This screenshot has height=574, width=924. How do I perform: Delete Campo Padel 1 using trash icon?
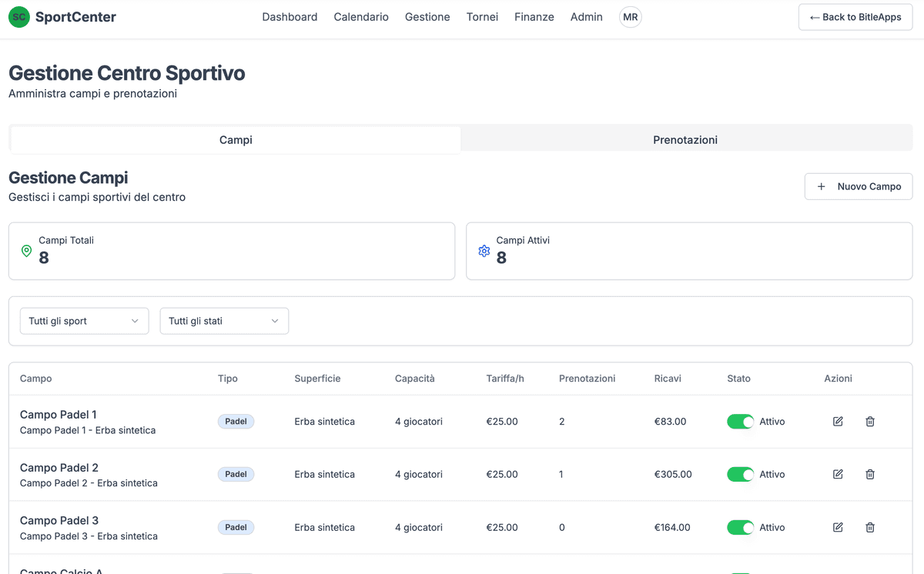click(870, 422)
